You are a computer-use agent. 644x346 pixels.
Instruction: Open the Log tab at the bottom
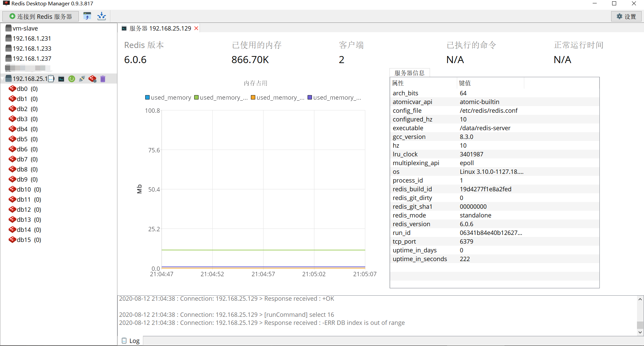130,341
